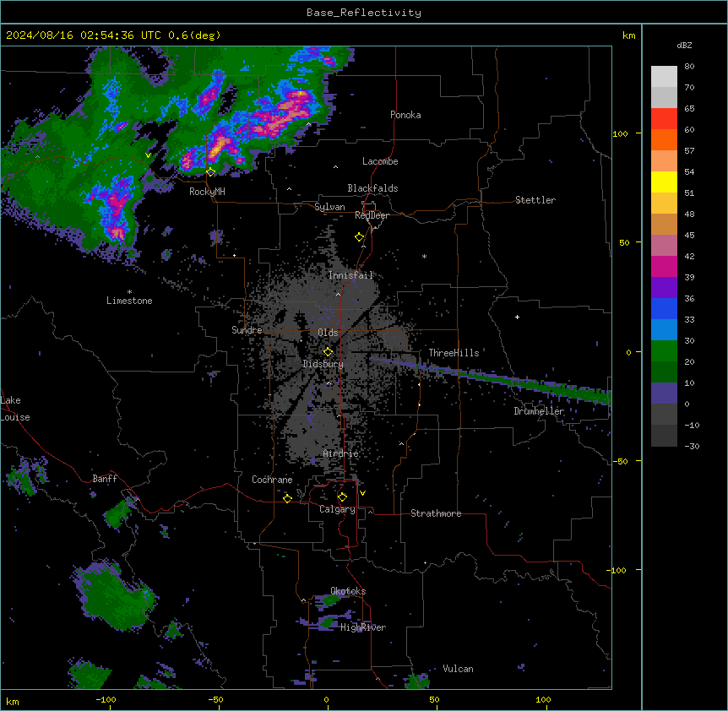Select the magenta 39 dBZ legend swatch
The height and width of the screenshot is (711, 728).
664,266
